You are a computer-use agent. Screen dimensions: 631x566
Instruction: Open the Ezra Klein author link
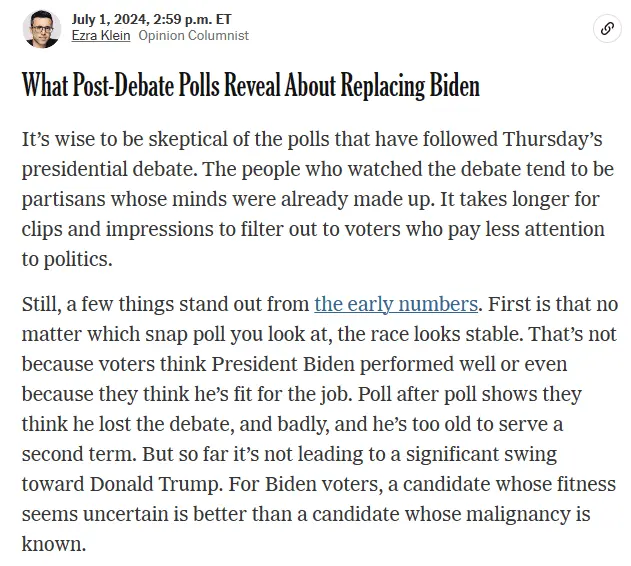101,36
